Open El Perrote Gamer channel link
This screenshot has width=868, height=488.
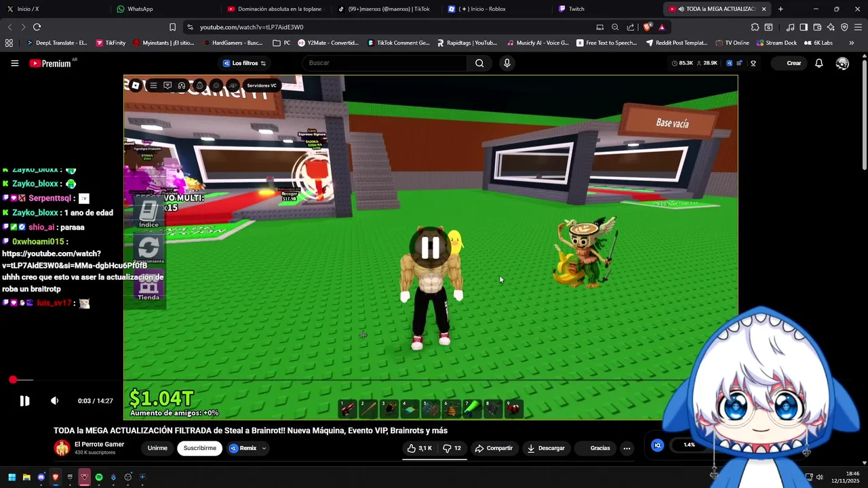(x=99, y=444)
